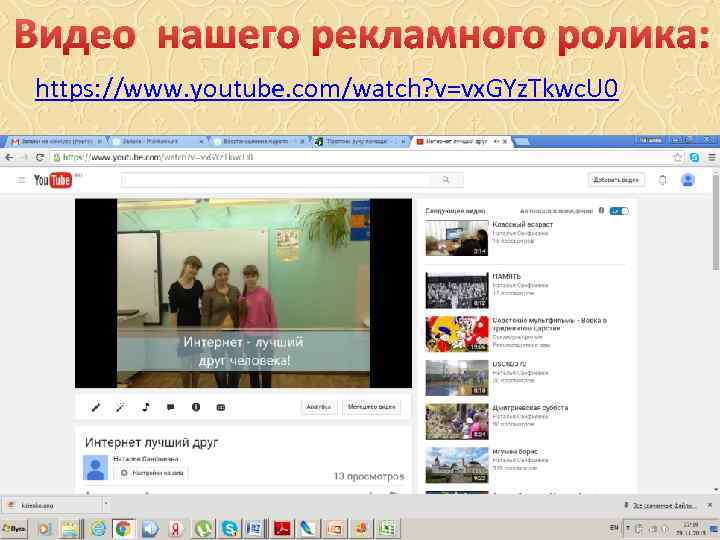The width and height of the screenshot is (720, 540).
Task: Click the Video Manager button
Action: [371, 407]
